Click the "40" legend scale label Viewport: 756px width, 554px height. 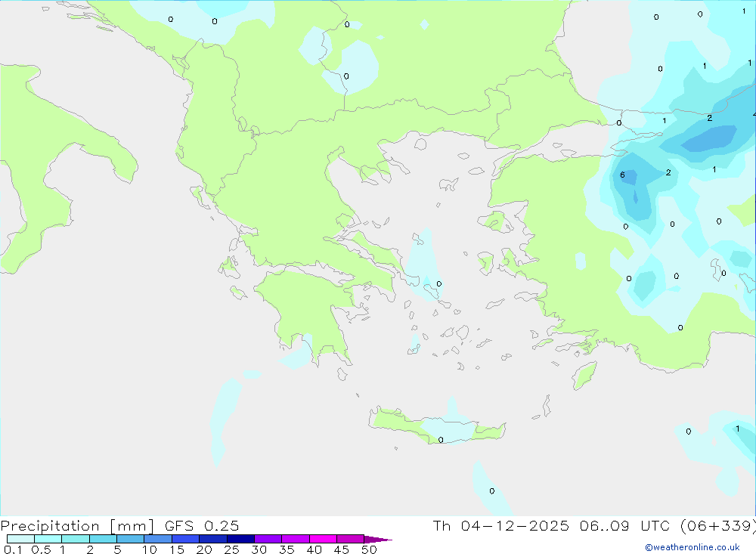click(314, 549)
